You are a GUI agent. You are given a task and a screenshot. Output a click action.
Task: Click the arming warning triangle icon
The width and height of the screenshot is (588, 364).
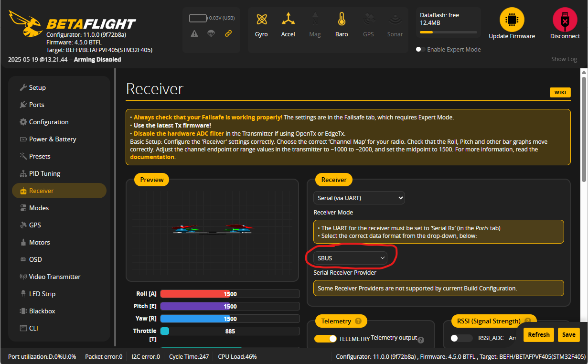[x=194, y=33]
